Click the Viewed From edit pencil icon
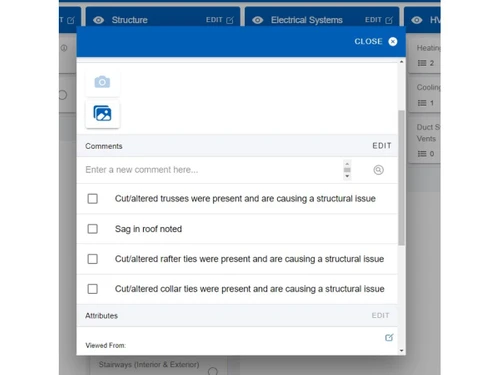Image resolution: width=500 pixels, height=375 pixels. [389, 337]
